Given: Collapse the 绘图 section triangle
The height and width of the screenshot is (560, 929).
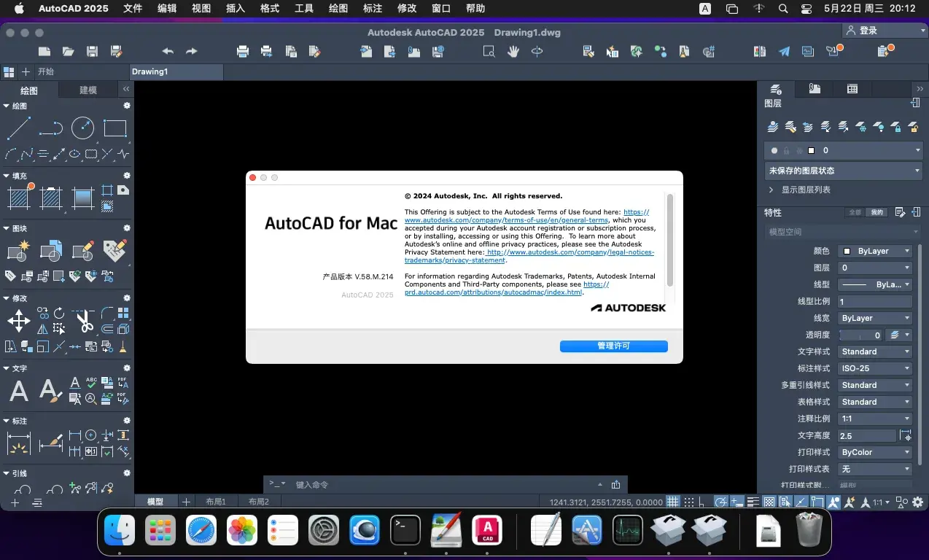Looking at the screenshot, I should click(x=7, y=106).
